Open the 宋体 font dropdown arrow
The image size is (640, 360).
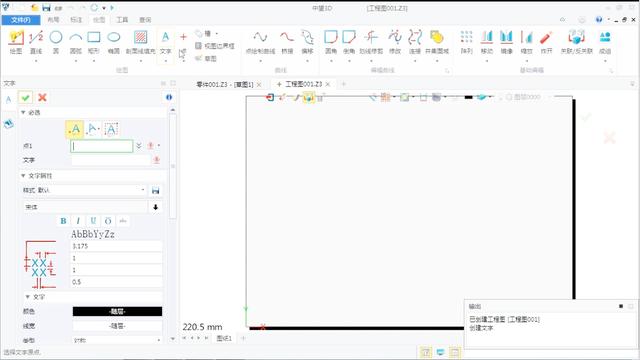156,207
